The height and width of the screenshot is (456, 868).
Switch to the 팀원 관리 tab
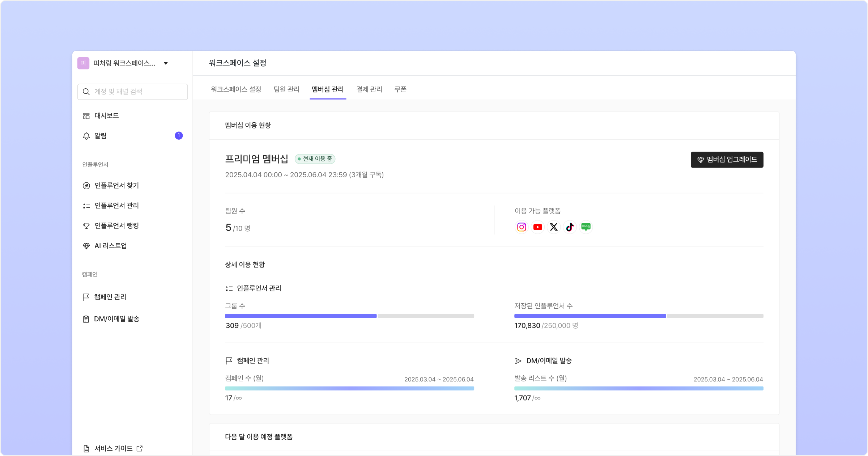286,89
